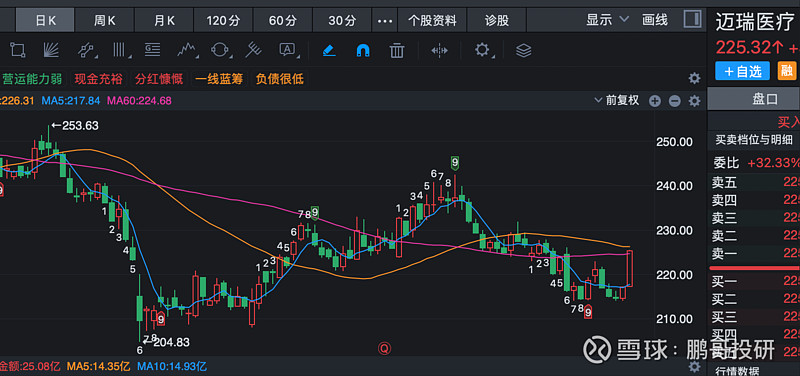Open the 前复权 adjustment dropdown
Screen dimensions: 800x376
(617, 101)
